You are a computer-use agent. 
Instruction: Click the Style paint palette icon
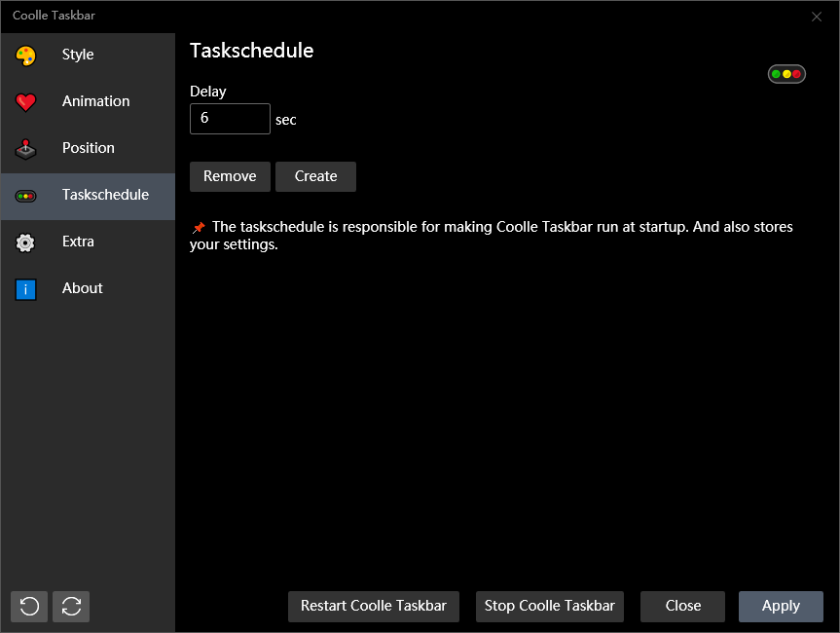pyautogui.click(x=25, y=56)
